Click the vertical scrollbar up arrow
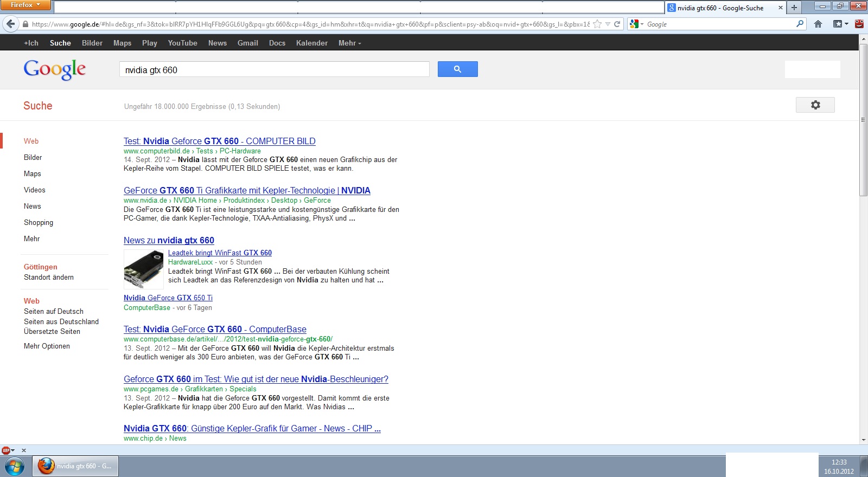The image size is (868, 477). coord(863,39)
